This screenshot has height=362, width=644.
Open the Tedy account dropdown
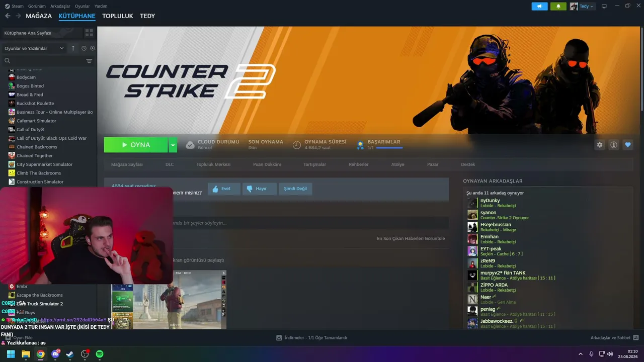tap(582, 6)
